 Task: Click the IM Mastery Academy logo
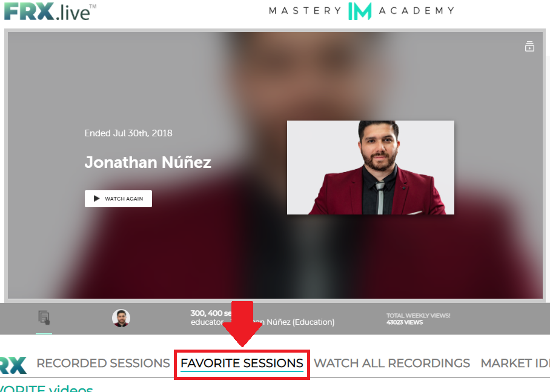tap(361, 11)
